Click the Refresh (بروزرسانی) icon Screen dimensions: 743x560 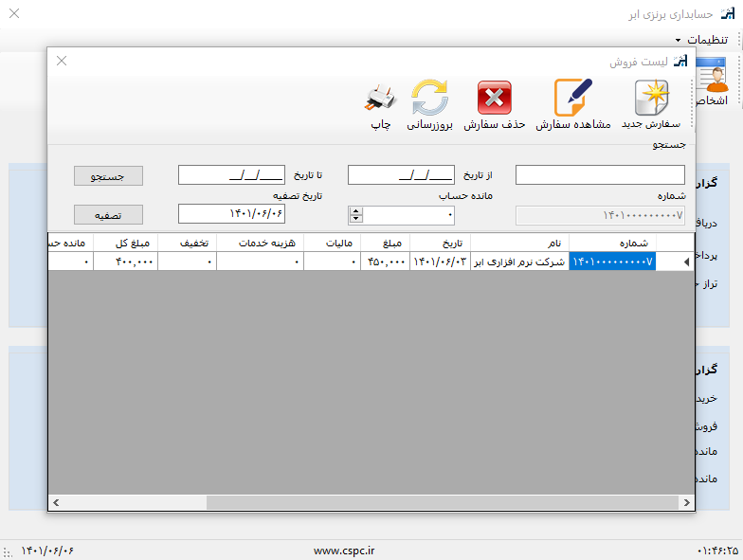click(430, 98)
